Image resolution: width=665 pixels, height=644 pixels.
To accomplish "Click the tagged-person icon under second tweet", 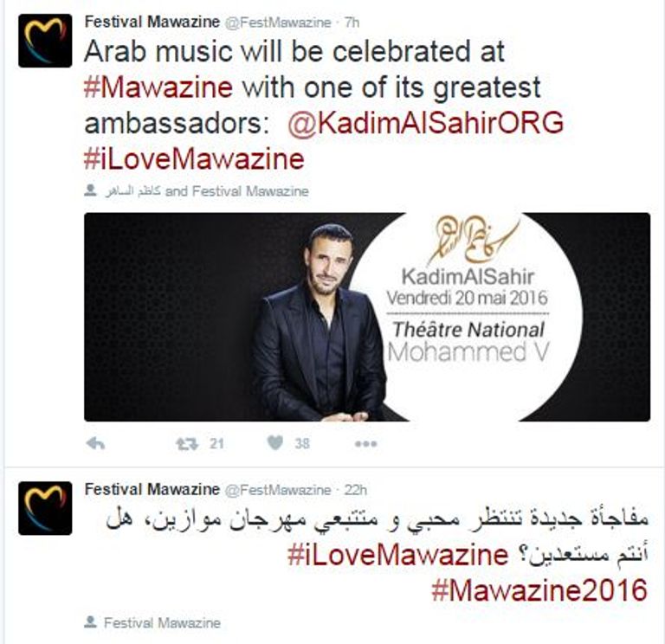I will (90, 622).
